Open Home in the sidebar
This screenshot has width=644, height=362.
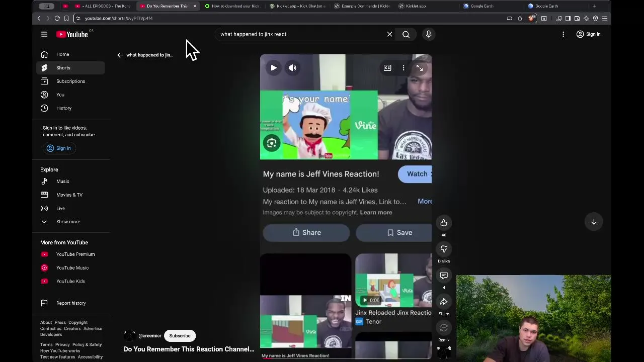click(x=70, y=54)
